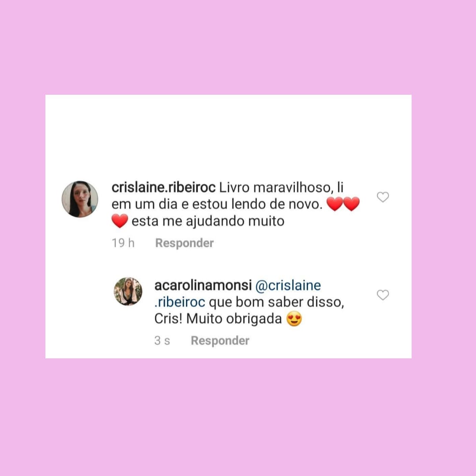Screen dimensions: 476x476
Task: Open crislaine.ribeiroc's profile picture
Action: [x=80, y=199]
